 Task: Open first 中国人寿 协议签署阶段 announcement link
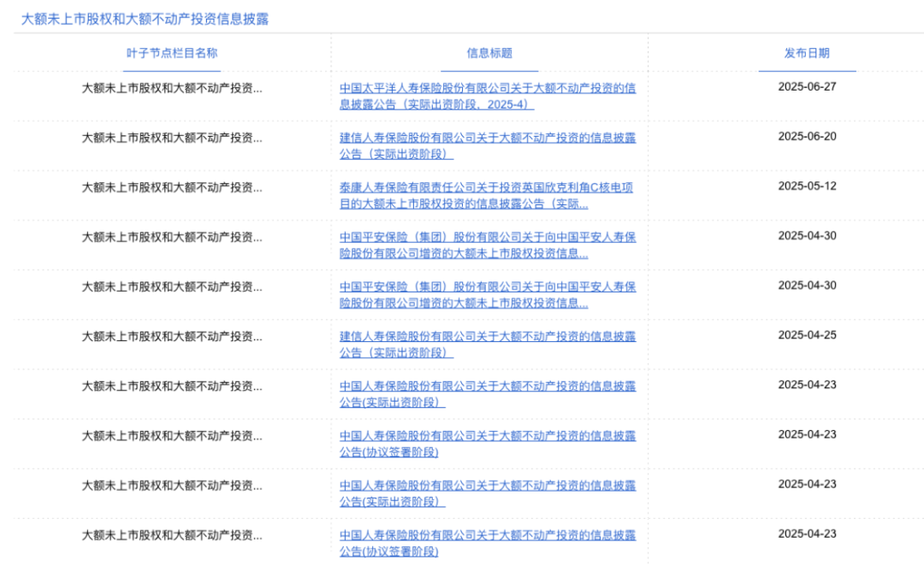click(487, 435)
